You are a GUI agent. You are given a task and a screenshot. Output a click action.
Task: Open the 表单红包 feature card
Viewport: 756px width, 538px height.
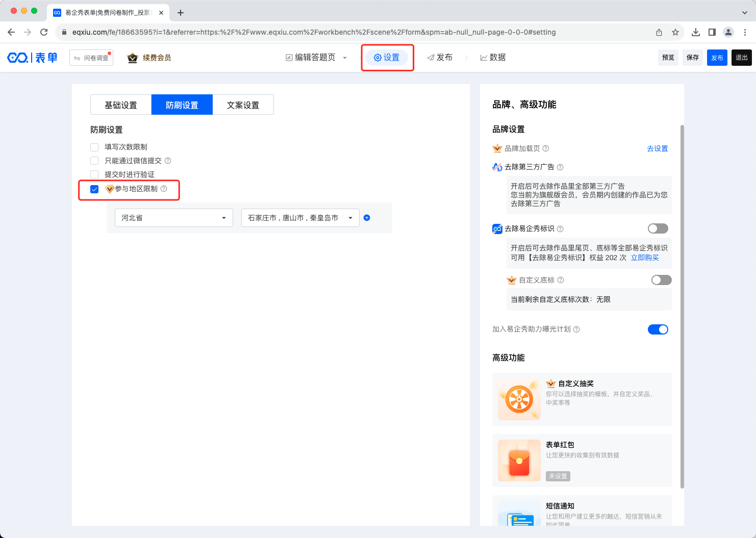582,460
